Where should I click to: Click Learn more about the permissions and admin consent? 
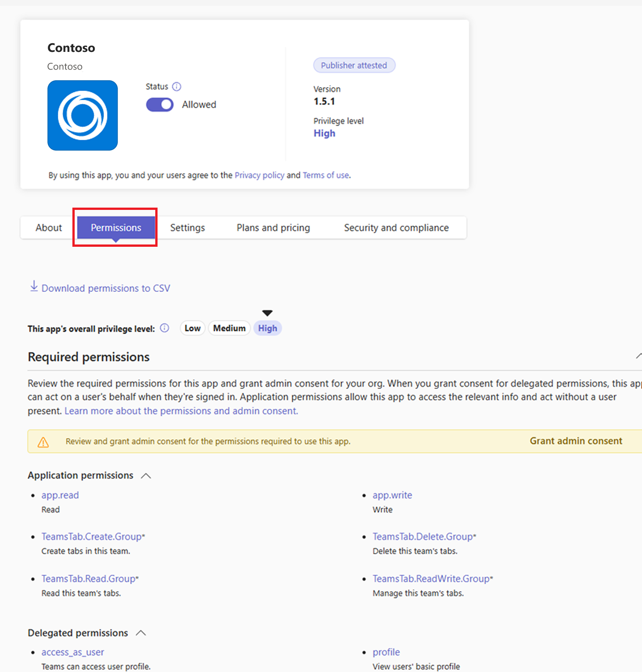(181, 411)
